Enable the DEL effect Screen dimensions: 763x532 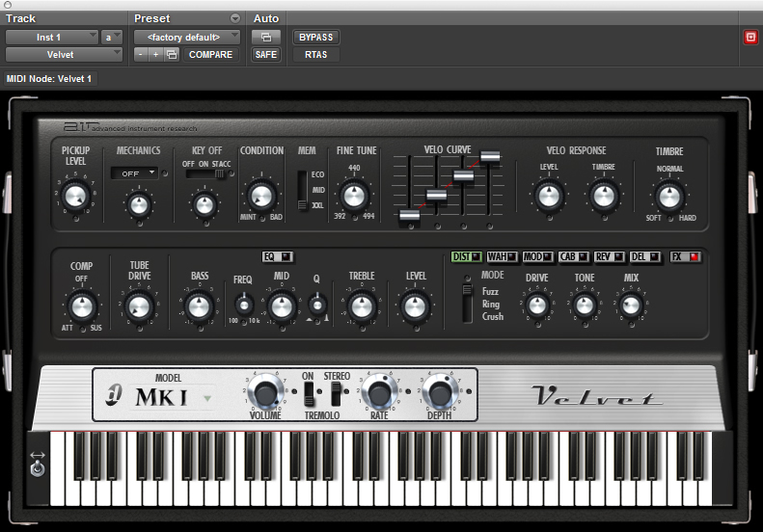[x=644, y=256]
